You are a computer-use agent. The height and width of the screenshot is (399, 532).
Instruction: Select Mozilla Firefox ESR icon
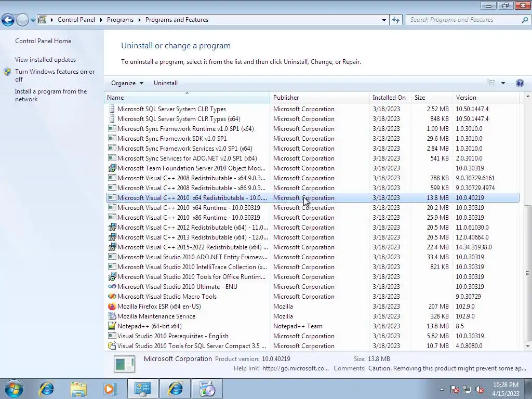[x=112, y=306]
